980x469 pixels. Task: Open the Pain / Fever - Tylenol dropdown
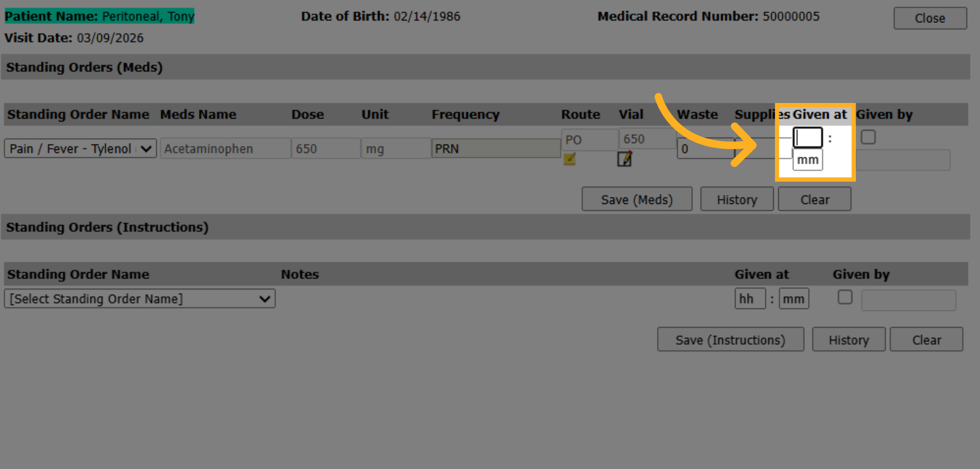80,148
